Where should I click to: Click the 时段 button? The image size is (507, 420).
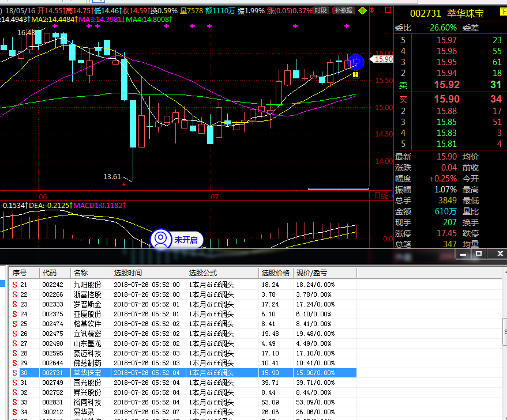[x=321, y=10]
